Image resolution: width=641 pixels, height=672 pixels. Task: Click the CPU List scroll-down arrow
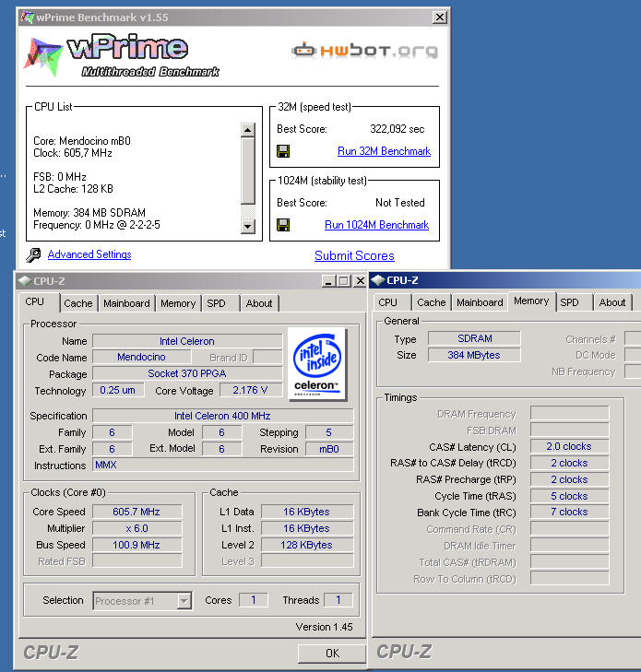tap(248, 226)
